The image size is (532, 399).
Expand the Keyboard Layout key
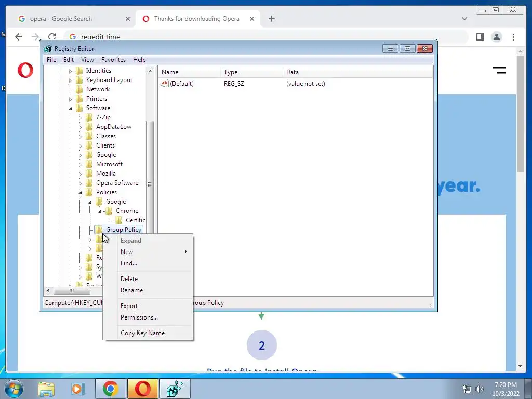tap(70, 81)
